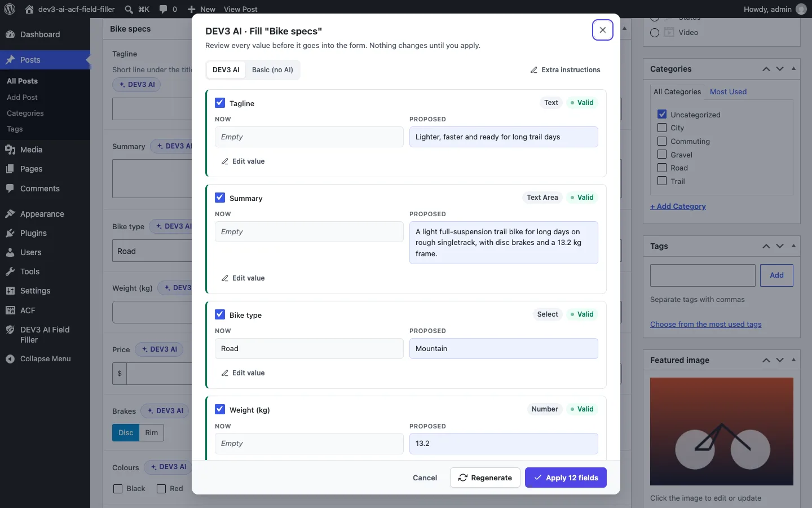Cancel the fill dialog

click(x=425, y=478)
